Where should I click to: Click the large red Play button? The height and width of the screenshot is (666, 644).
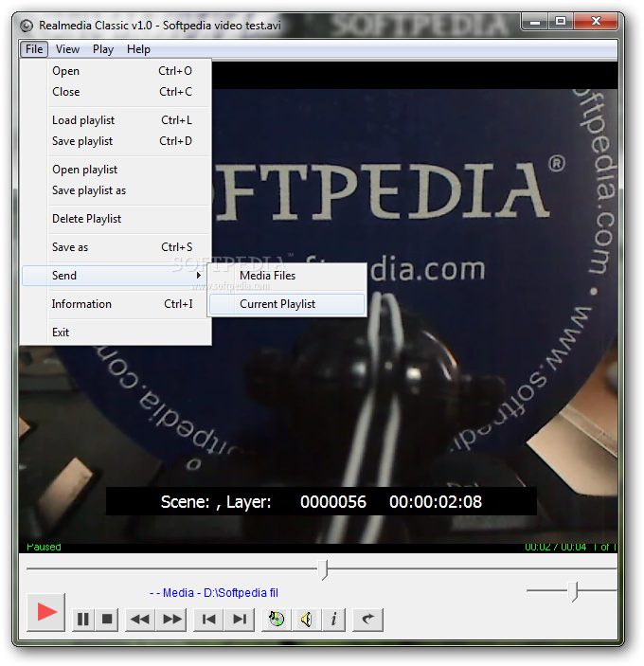pyautogui.click(x=45, y=612)
